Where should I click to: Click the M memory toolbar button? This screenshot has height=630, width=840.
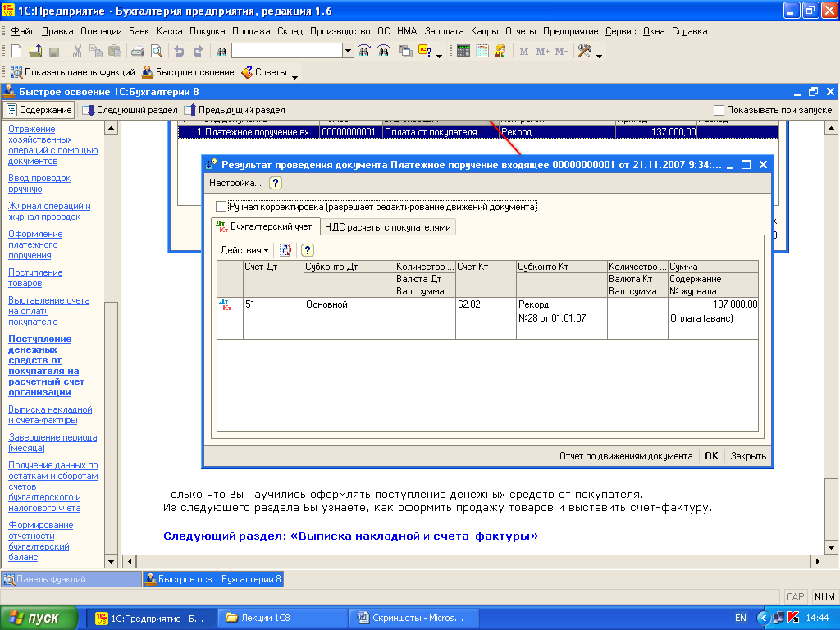point(524,52)
